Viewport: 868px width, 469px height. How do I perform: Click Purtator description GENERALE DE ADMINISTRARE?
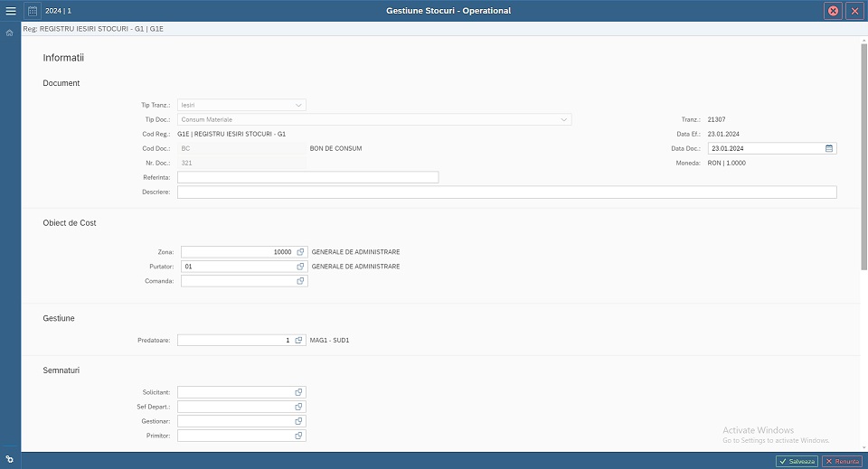coord(355,267)
